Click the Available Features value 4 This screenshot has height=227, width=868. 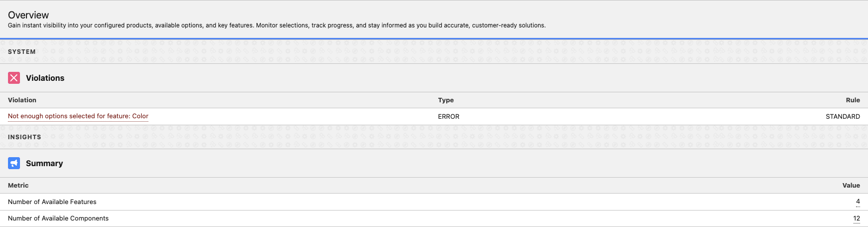point(858,202)
